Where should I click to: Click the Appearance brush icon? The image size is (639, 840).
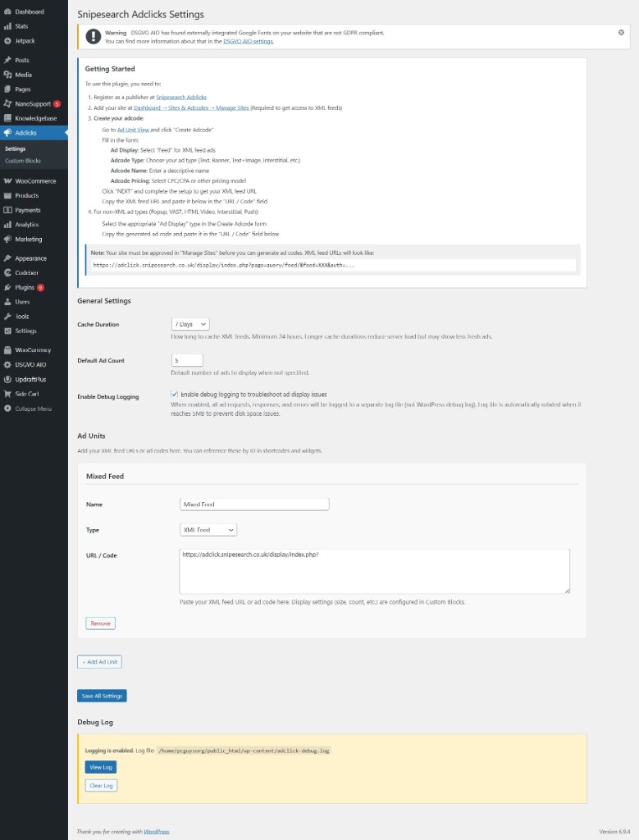[7, 258]
